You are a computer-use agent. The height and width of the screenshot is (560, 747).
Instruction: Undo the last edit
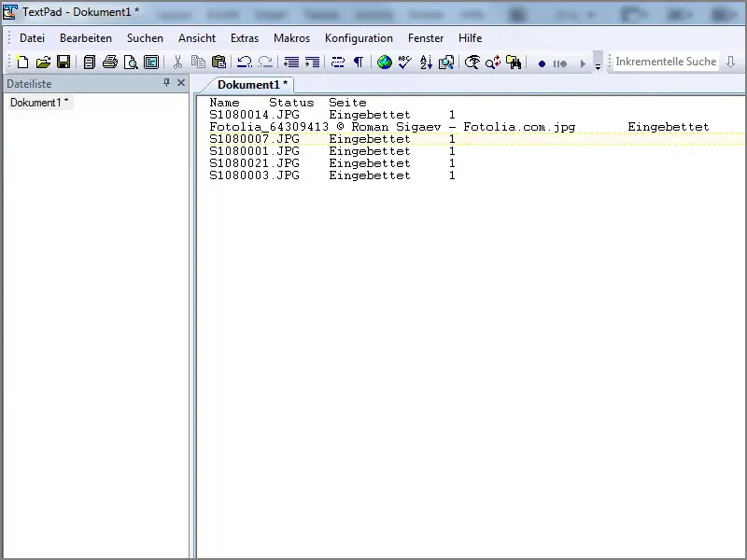click(245, 63)
